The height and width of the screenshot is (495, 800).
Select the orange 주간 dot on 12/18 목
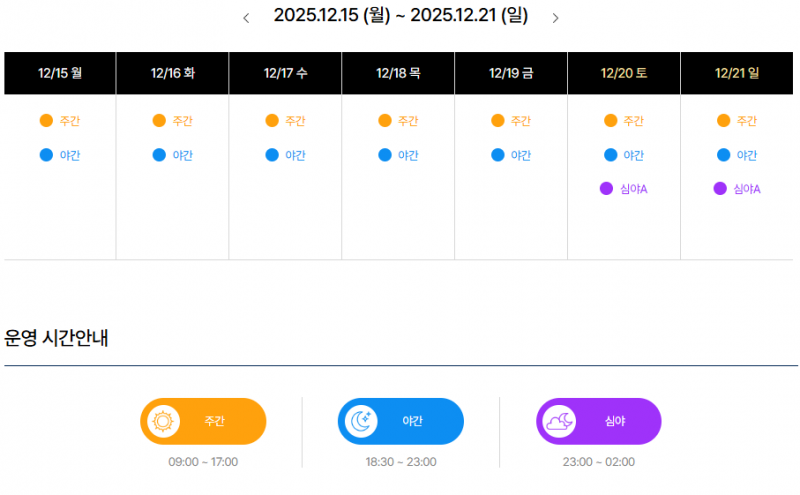pyautogui.click(x=385, y=121)
